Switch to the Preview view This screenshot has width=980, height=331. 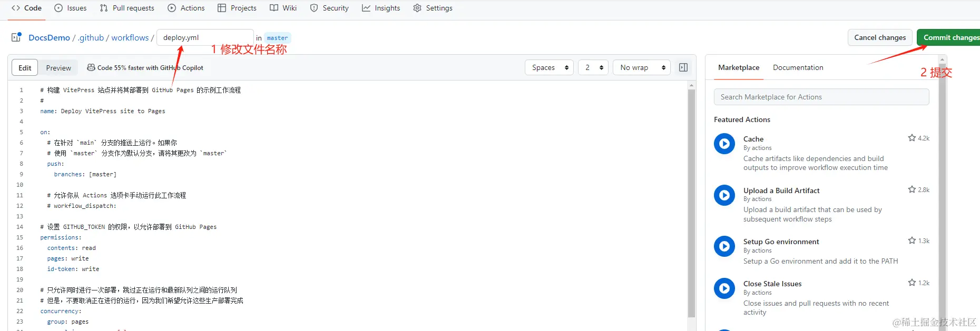pos(58,68)
